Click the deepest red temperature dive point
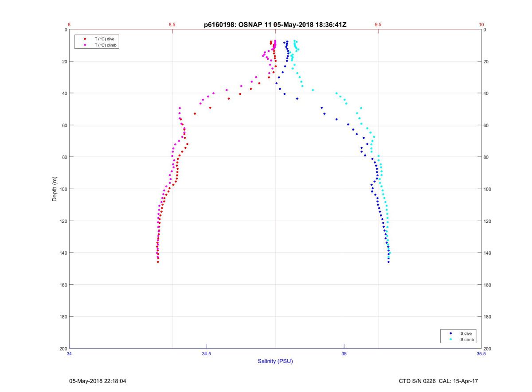The image size is (532, 392). point(158,262)
